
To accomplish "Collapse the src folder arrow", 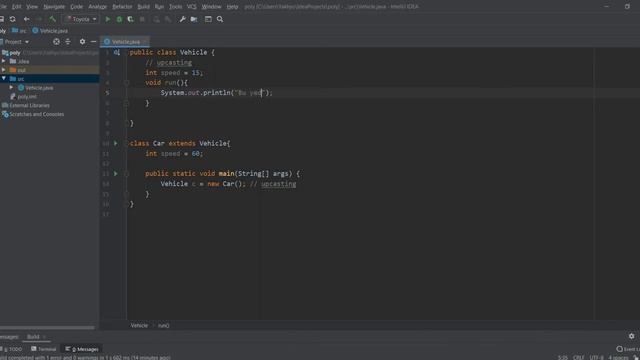I will point(4,78).
